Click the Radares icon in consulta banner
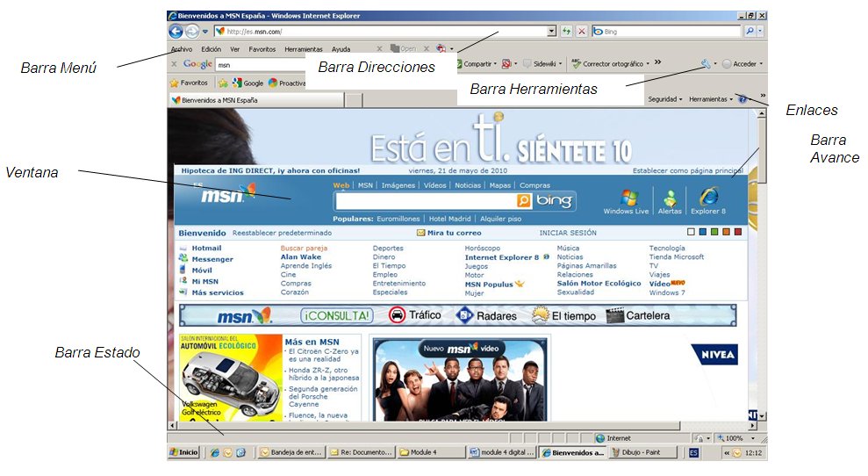This screenshot has width=868, height=476. tap(464, 315)
